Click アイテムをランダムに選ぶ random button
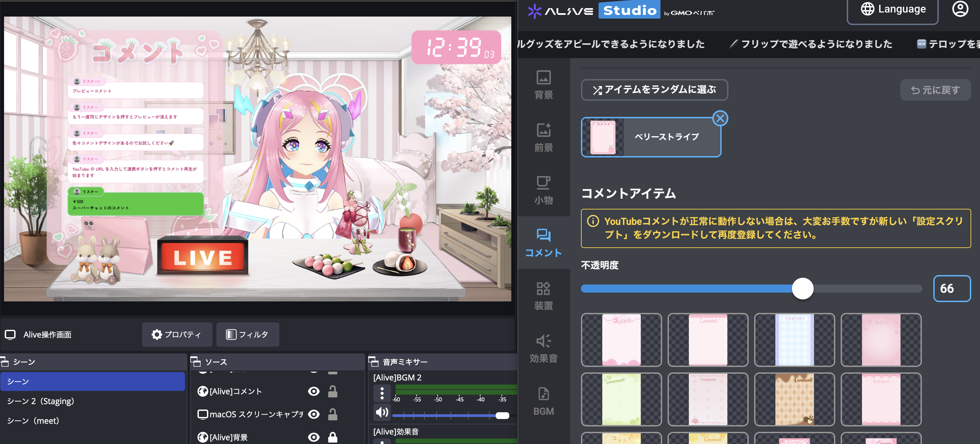This screenshot has width=980, height=444. 654,90
